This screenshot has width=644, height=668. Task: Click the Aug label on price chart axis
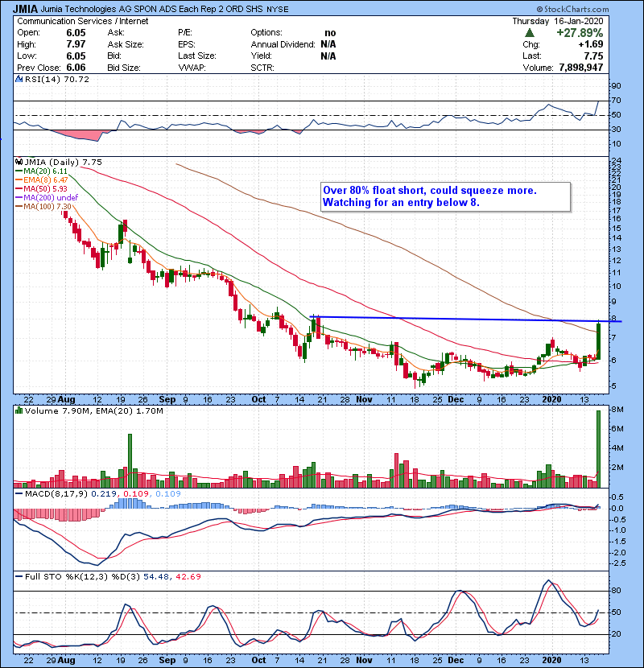click(66, 400)
